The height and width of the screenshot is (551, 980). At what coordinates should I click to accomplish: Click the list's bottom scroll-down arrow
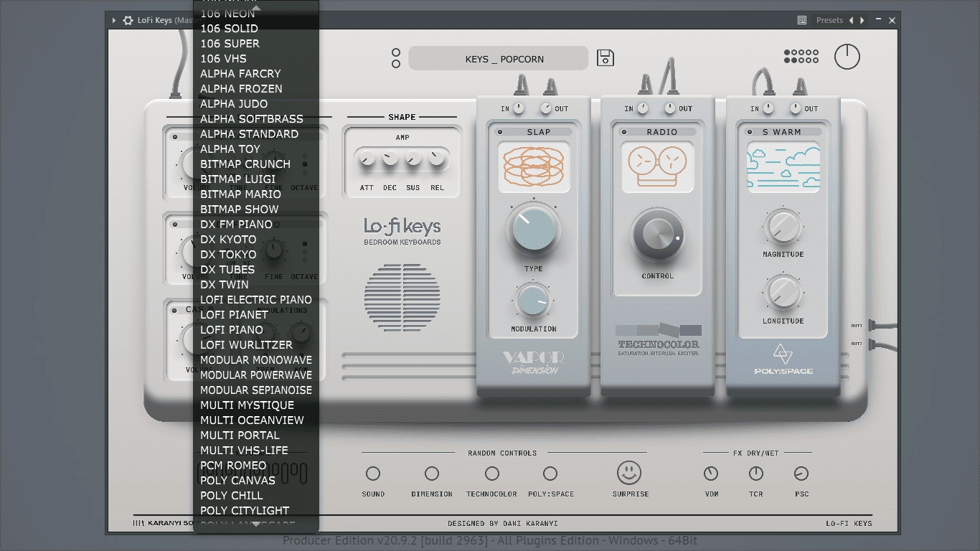click(x=256, y=524)
